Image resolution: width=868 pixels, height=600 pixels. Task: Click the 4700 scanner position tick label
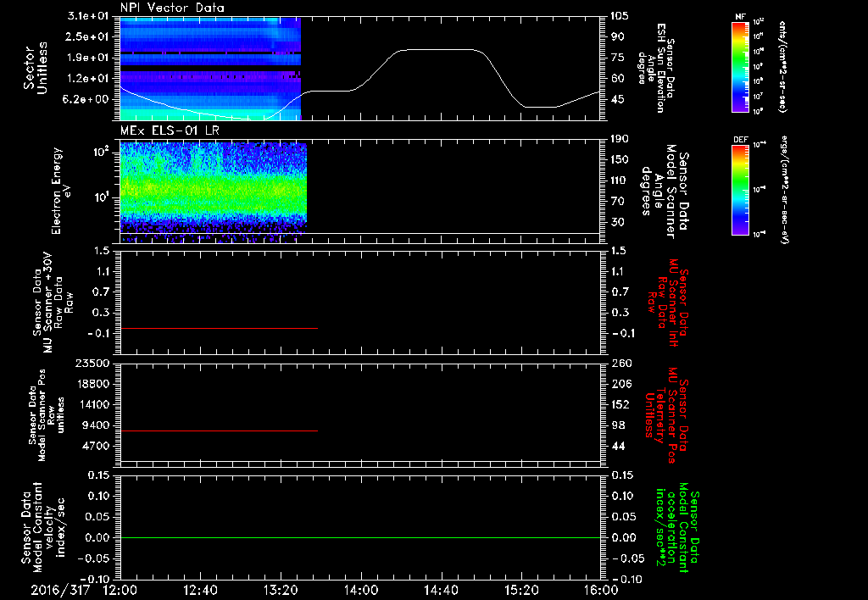pos(97,446)
